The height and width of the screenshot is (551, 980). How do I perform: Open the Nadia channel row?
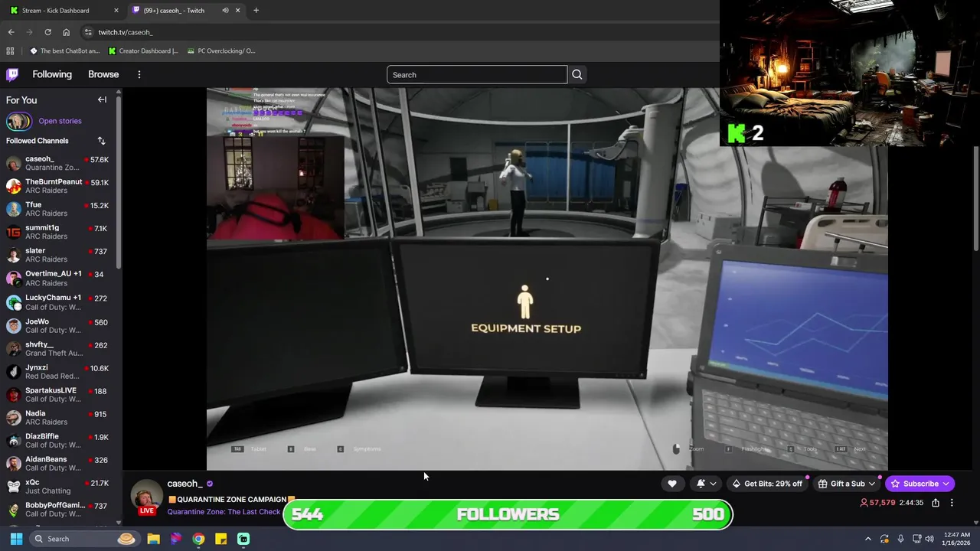point(58,418)
